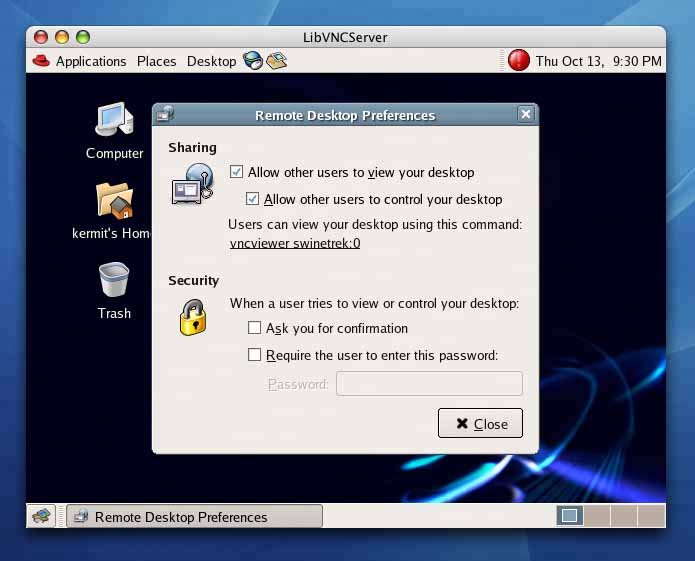Viewport: 695px width, 561px height.
Task: Click the Sharing section heading
Action: pos(192,147)
